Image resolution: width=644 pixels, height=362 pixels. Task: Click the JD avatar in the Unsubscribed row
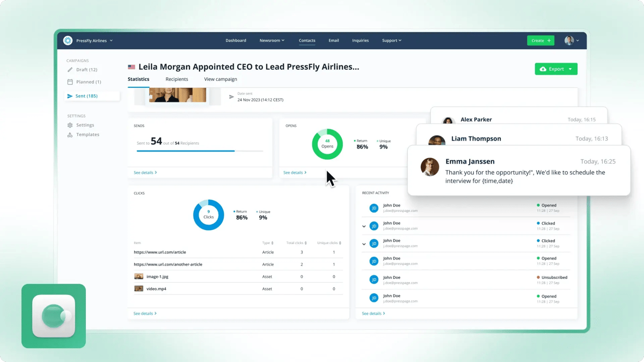click(374, 279)
